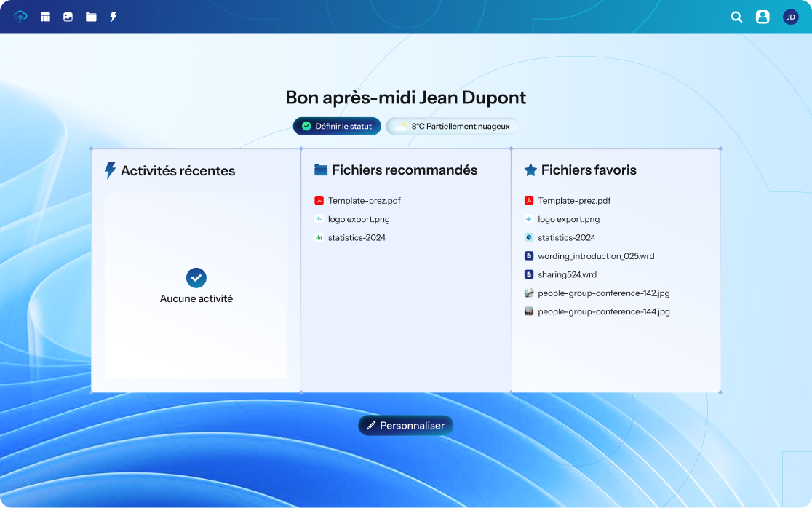Click the chart icon beside recommended statistics-2024
The width and height of the screenshot is (812, 508).
[x=319, y=238]
